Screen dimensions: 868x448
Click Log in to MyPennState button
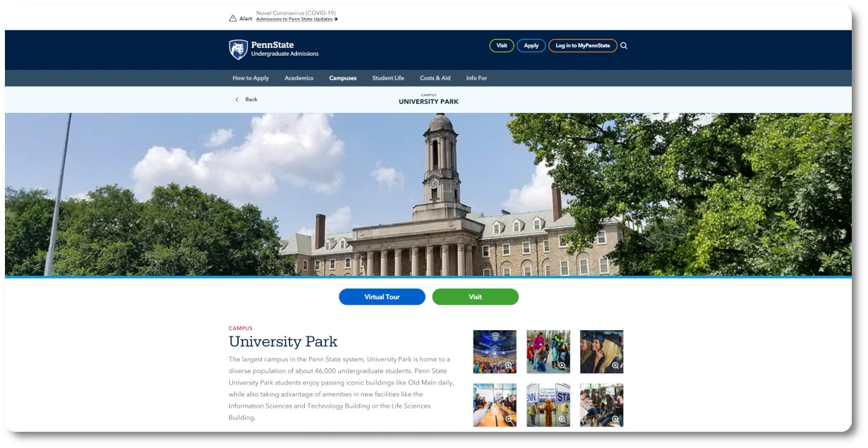pyautogui.click(x=583, y=46)
